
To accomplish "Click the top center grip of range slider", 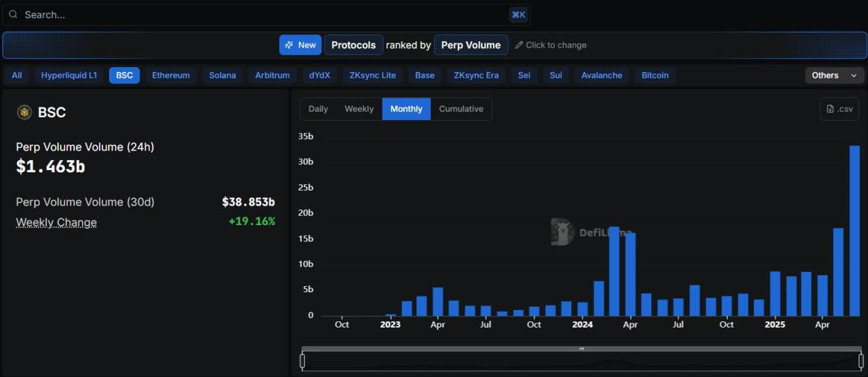I will [x=582, y=349].
